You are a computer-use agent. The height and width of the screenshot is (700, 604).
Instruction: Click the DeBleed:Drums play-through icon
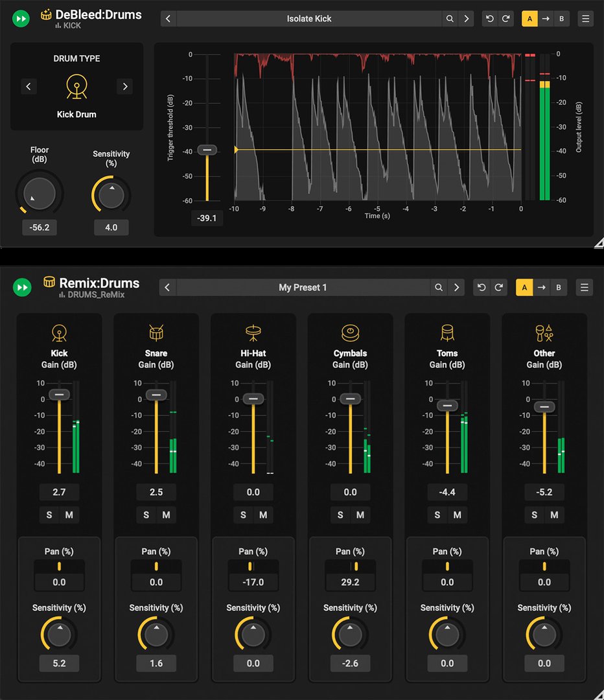(21, 18)
